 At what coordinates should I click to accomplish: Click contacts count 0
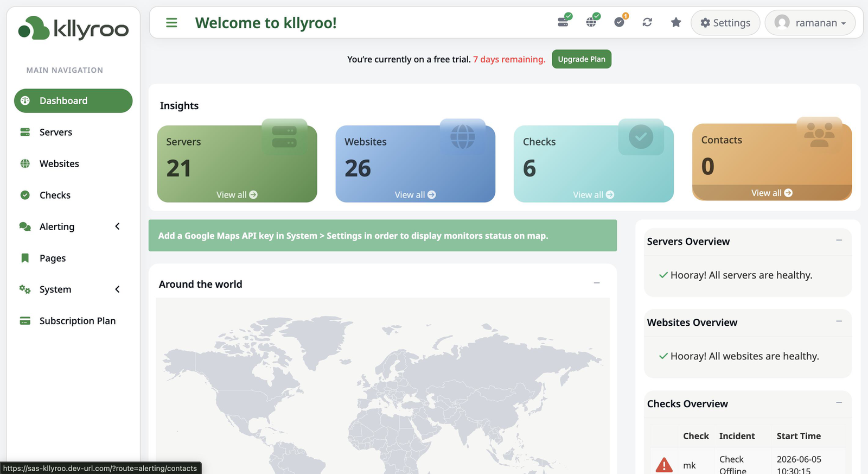tap(708, 166)
